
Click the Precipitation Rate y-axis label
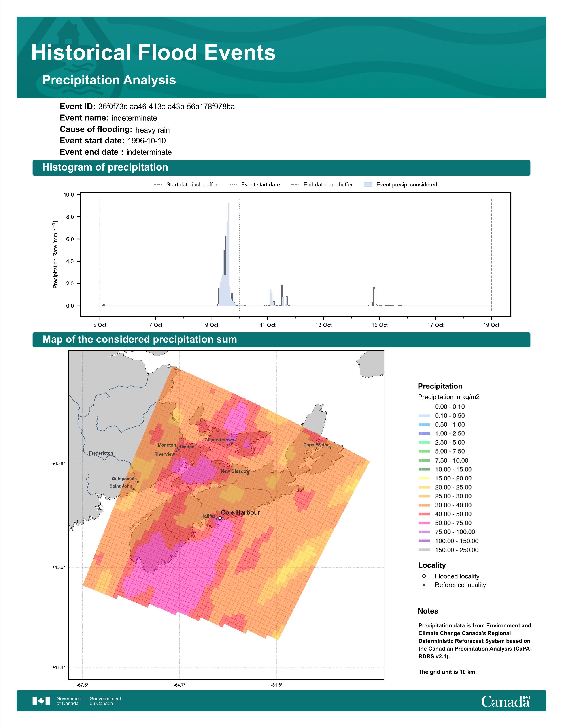(55, 254)
